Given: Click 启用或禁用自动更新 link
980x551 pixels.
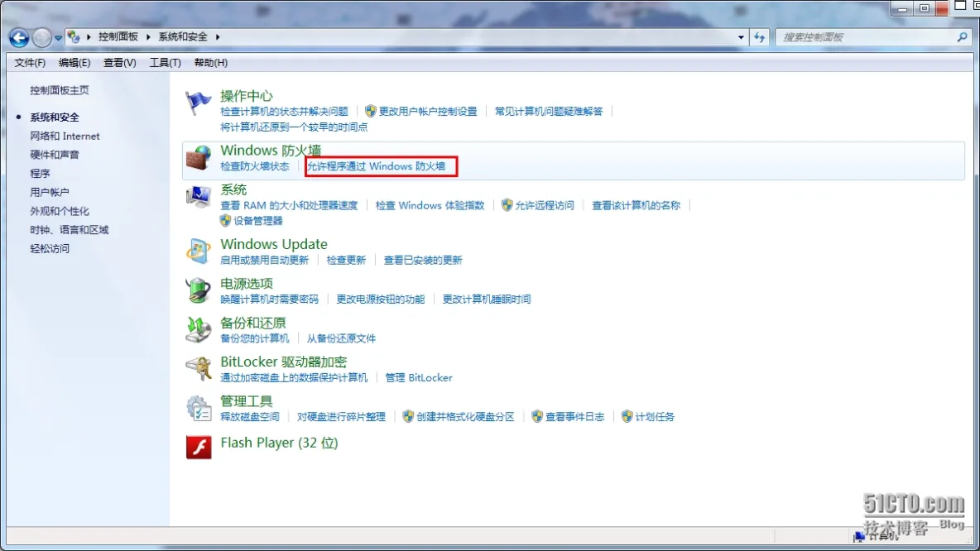Looking at the screenshot, I should tap(264, 260).
